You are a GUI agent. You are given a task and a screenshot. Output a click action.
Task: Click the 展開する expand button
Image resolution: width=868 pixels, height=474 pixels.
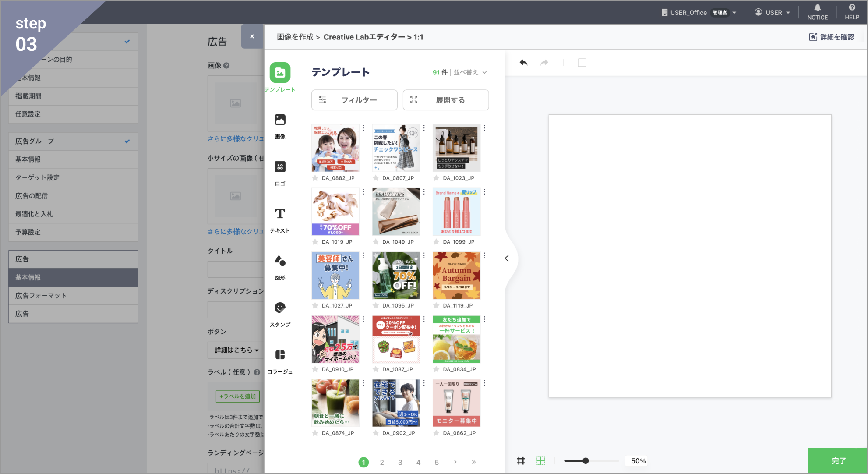(x=446, y=100)
